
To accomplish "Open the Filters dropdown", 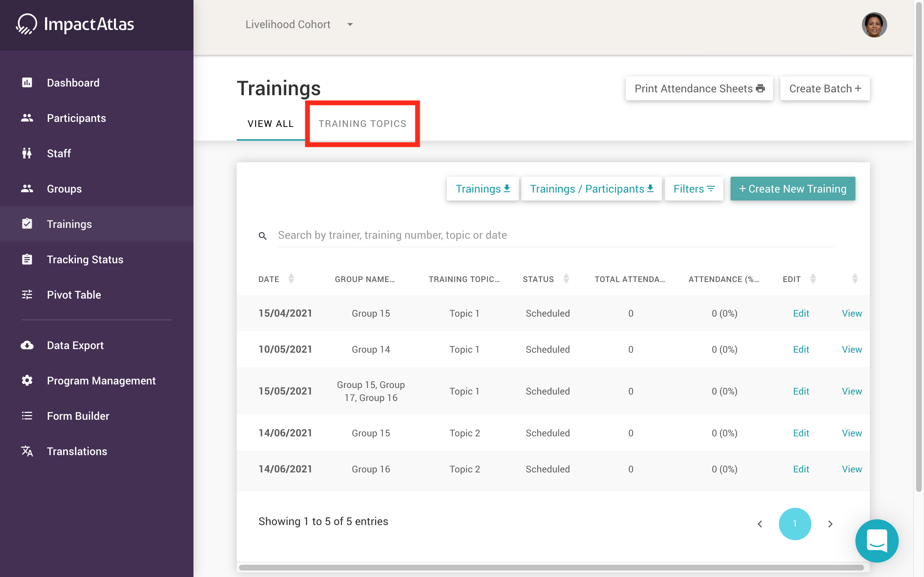I will pyautogui.click(x=694, y=189).
